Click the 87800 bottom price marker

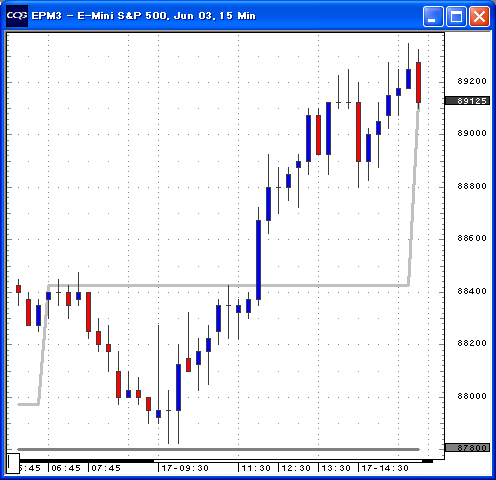(x=467, y=448)
